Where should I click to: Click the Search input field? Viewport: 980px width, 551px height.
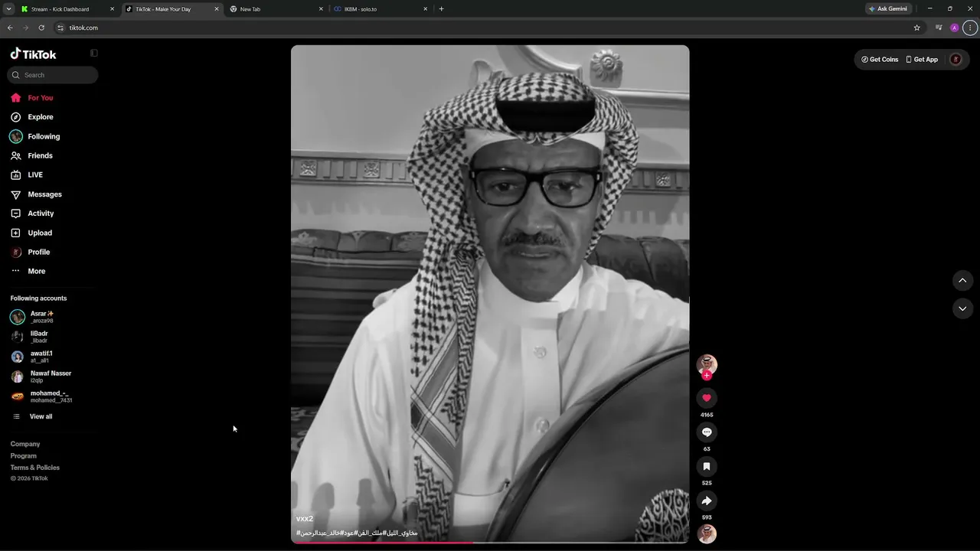[53, 75]
